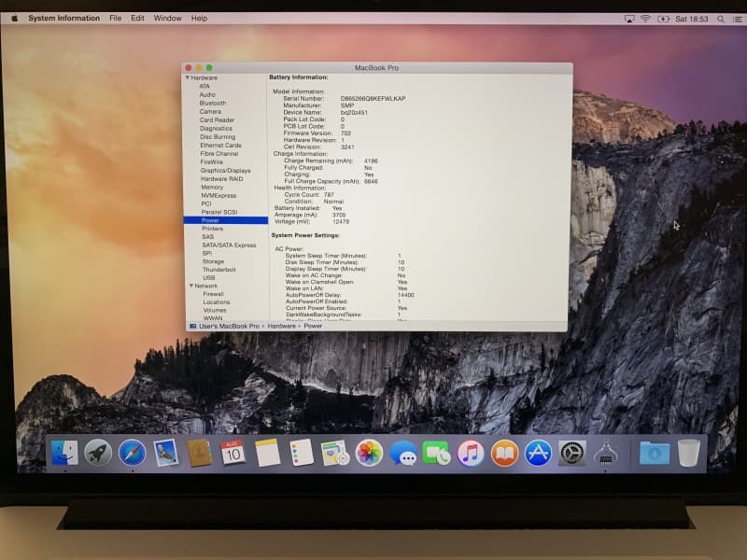This screenshot has height=560, width=747.
Task: Click Cycle Count value 787
Action: point(329,195)
